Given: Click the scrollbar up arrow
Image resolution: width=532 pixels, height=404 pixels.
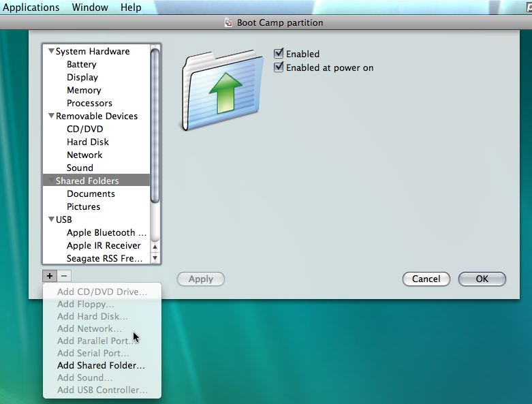Looking at the screenshot, I should 155,247.
